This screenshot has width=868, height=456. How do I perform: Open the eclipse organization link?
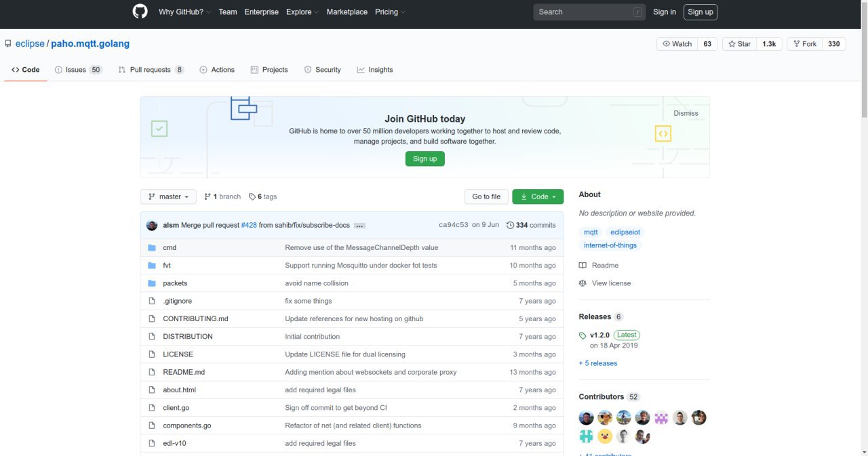[x=30, y=44]
